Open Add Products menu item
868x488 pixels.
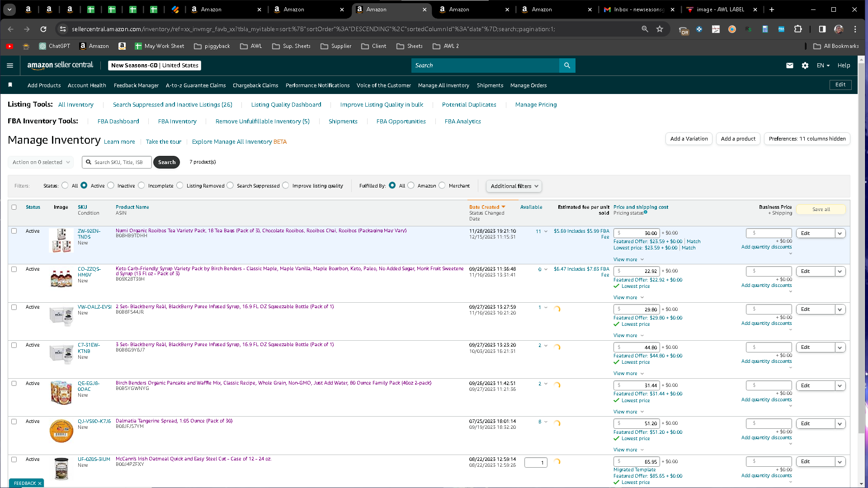click(x=44, y=85)
